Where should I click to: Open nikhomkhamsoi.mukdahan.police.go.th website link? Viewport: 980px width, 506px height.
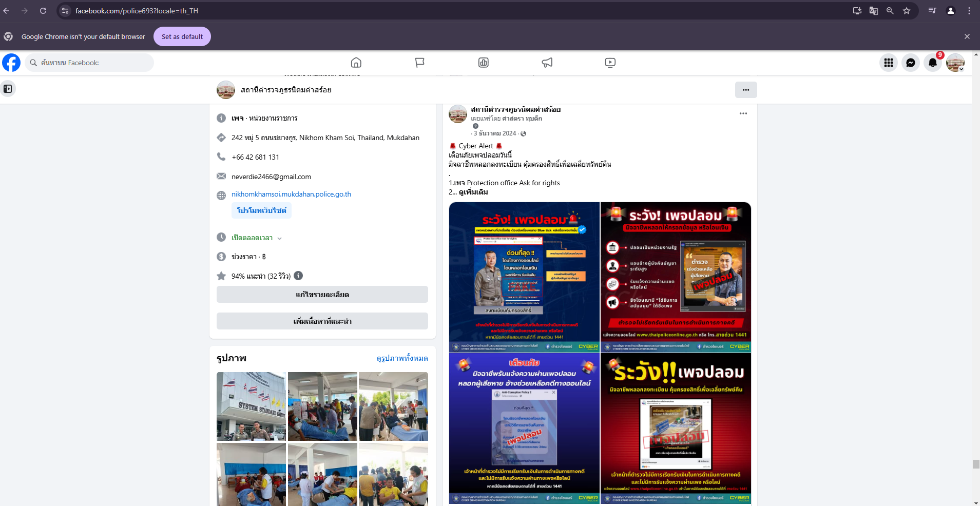click(291, 194)
